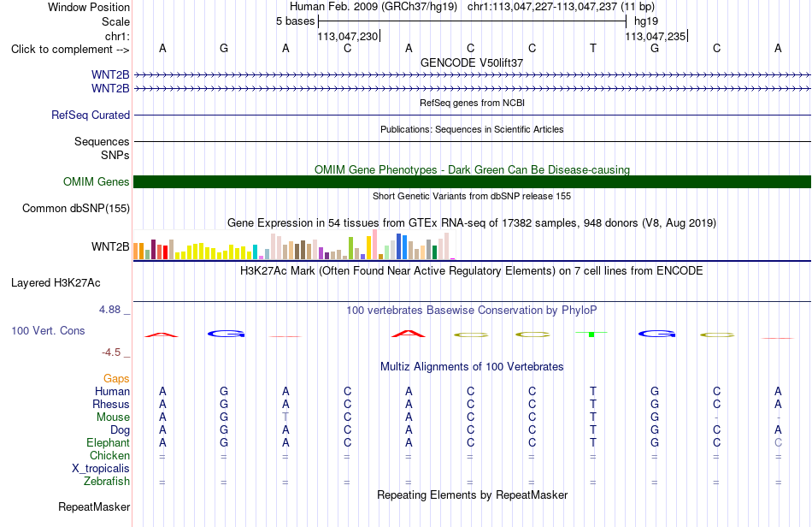This screenshot has height=527, width=812.
Task: Click the 'Sequences' track label
Action: point(102,141)
